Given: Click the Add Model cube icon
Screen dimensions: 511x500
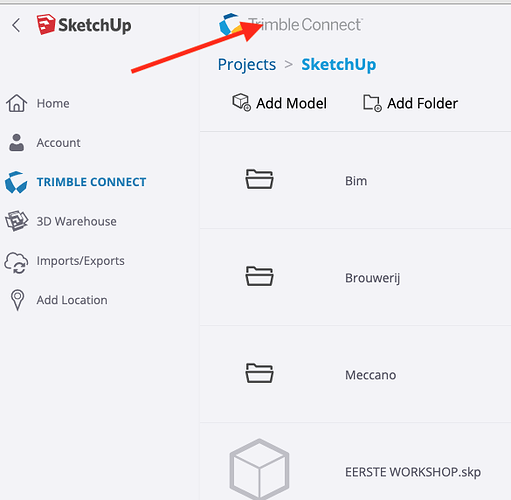Looking at the screenshot, I should tap(241, 102).
